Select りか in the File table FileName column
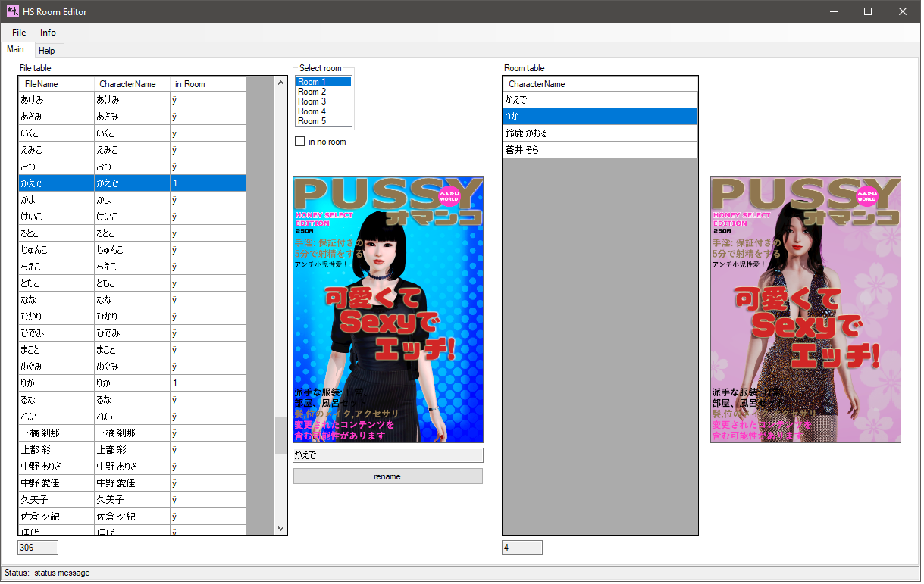The image size is (924, 584). tap(57, 383)
